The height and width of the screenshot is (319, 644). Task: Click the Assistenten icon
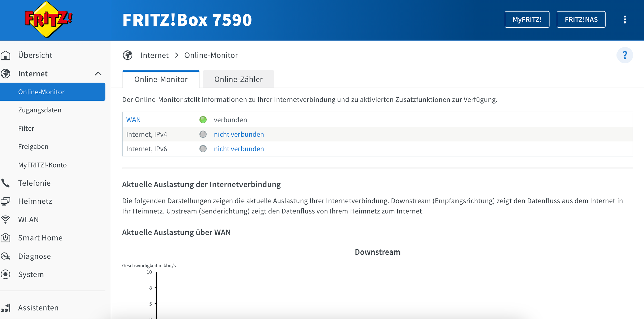coord(6,308)
